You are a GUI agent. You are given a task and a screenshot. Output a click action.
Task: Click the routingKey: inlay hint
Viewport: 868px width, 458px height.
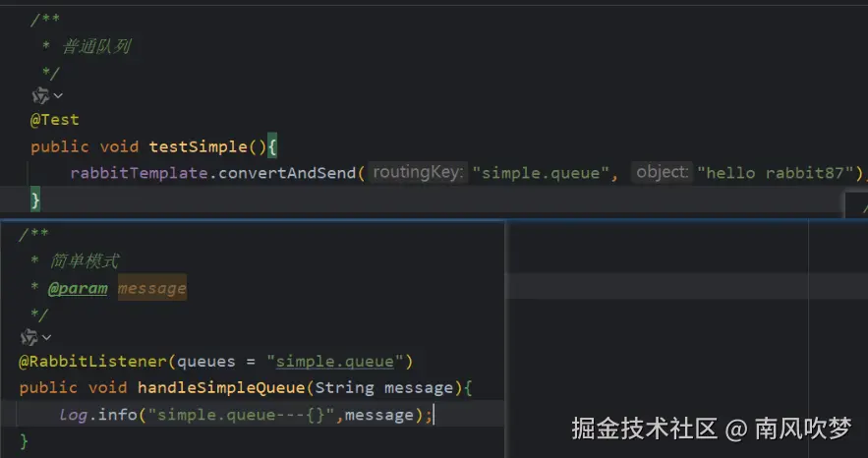coord(418,173)
